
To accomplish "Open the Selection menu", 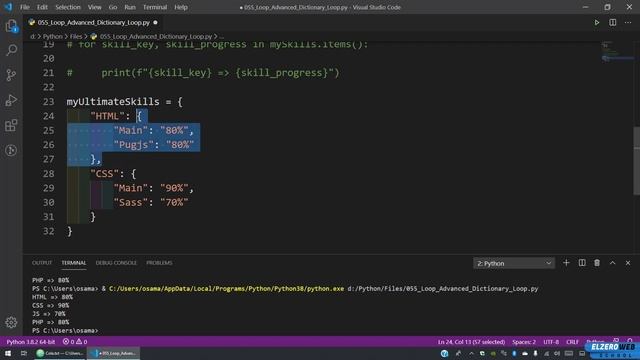I will (68, 7).
